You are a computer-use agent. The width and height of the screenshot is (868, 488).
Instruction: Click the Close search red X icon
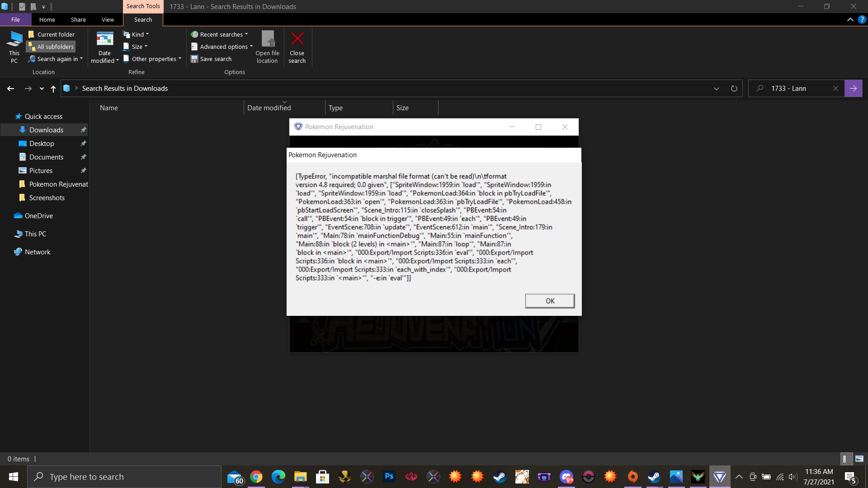(297, 39)
